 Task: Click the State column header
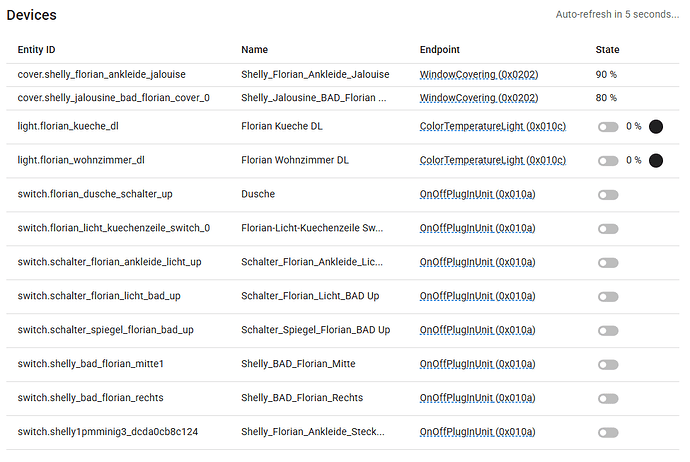click(x=607, y=50)
